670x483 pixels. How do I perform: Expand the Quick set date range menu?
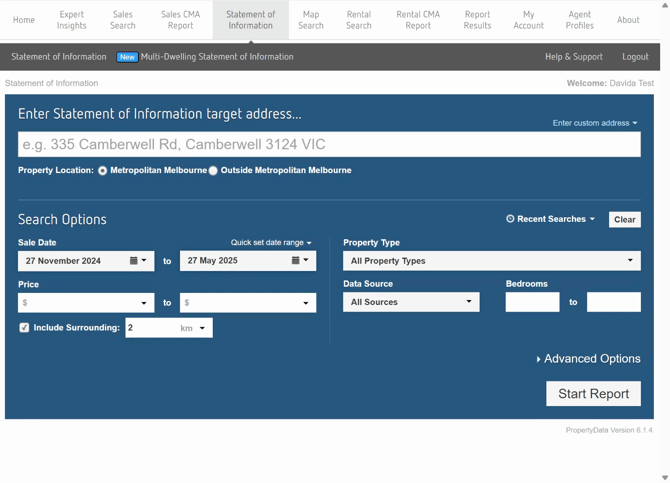coord(271,243)
